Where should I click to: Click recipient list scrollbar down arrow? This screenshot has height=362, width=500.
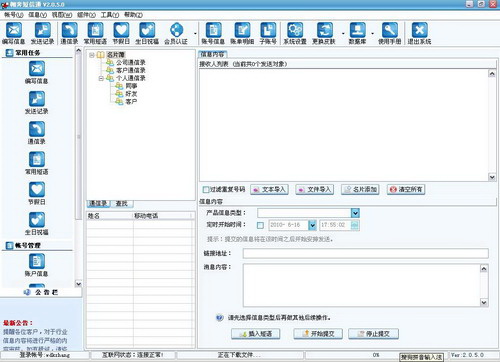(492, 177)
